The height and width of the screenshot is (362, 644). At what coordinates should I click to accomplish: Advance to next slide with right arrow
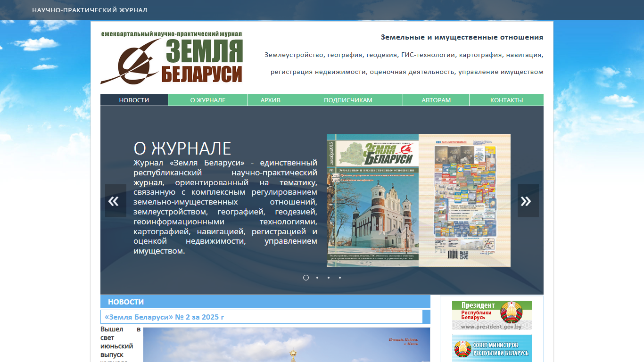pyautogui.click(x=528, y=201)
